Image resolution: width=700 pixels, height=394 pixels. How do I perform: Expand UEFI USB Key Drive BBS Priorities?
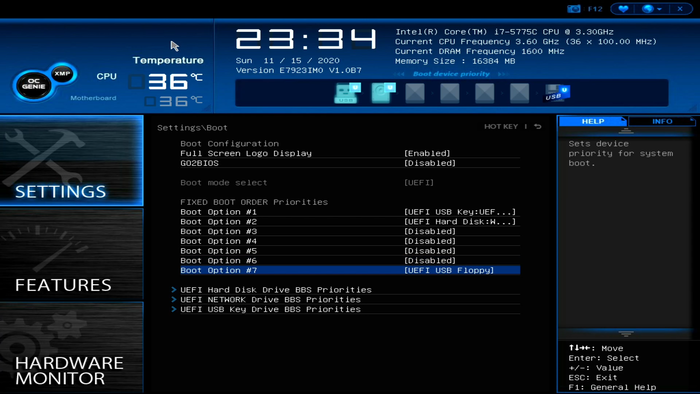pyautogui.click(x=270, y=310)
